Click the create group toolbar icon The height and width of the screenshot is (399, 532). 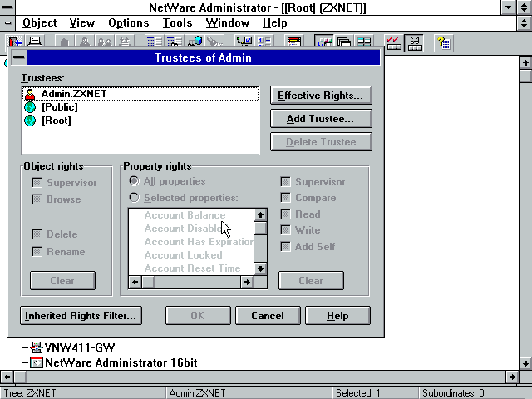click(106, 42)
